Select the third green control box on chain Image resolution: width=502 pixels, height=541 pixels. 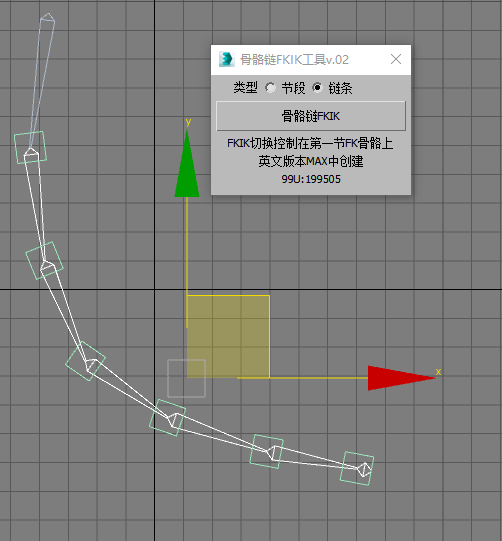(86, 361)
